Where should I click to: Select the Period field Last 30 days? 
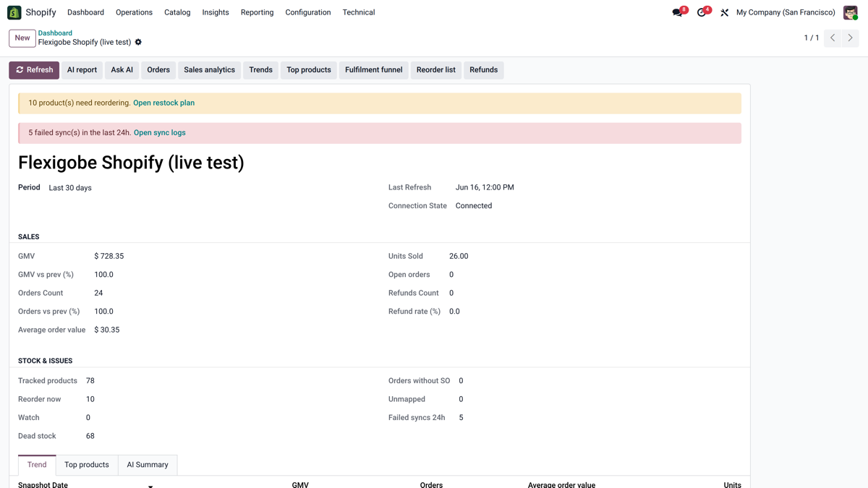(x=70, y=188)
